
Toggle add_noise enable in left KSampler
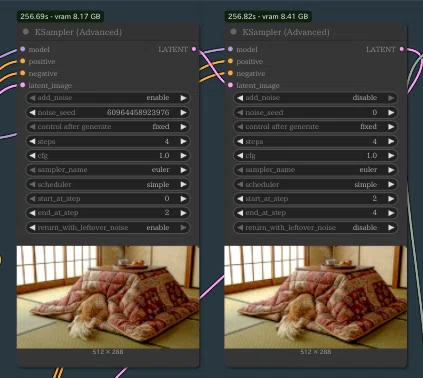coord(108,98)
